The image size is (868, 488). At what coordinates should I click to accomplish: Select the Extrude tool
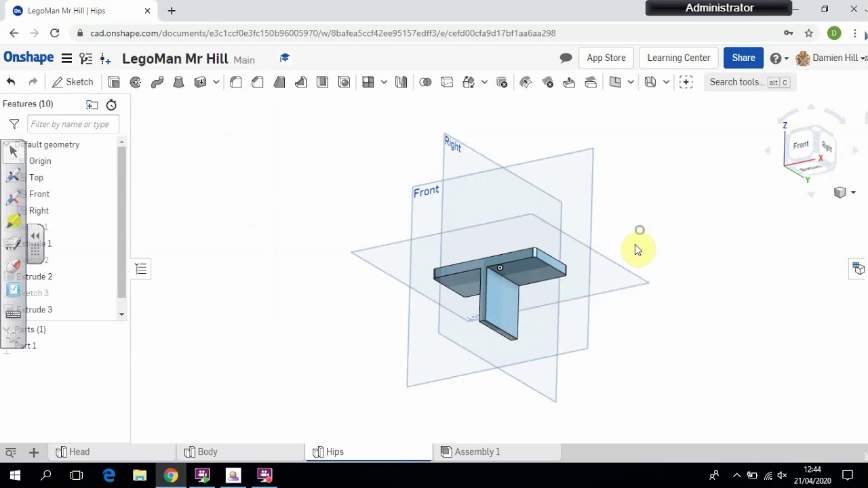(x=114, y=82)
